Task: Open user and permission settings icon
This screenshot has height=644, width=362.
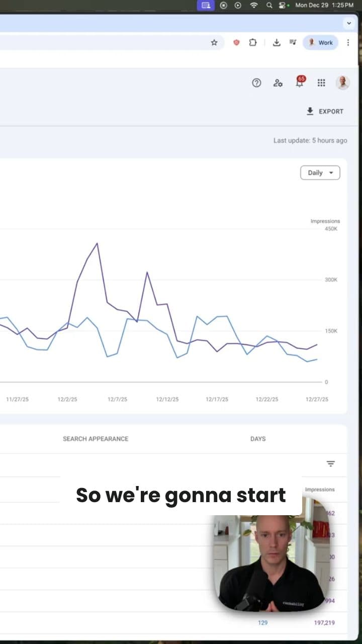Action: coord(278,83)
